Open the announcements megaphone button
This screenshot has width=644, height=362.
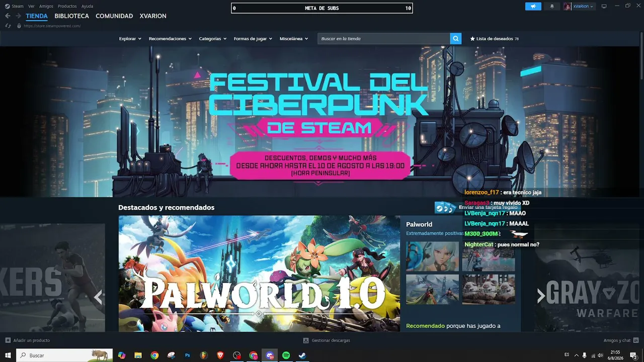[533, 6]
